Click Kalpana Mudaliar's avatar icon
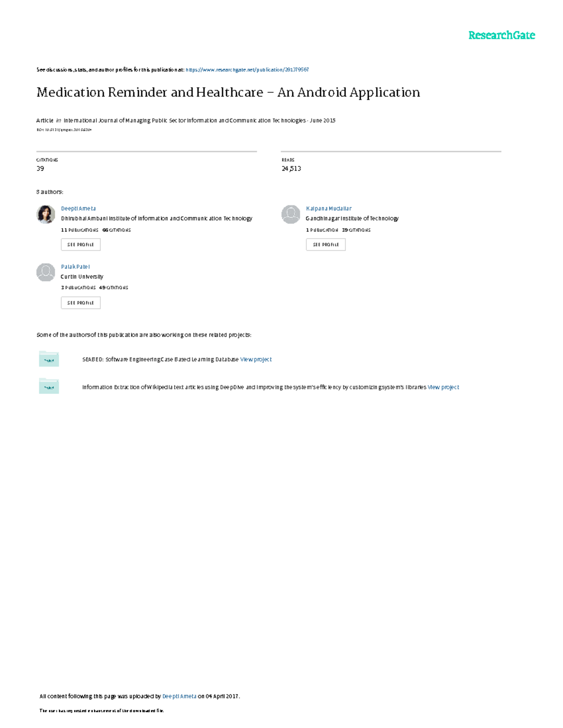 (x=291, y=214)
